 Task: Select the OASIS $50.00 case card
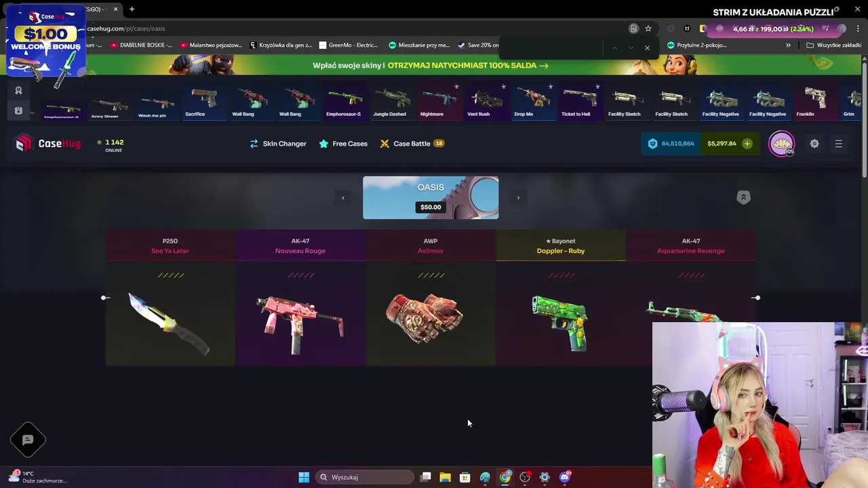tap(431, 198)
